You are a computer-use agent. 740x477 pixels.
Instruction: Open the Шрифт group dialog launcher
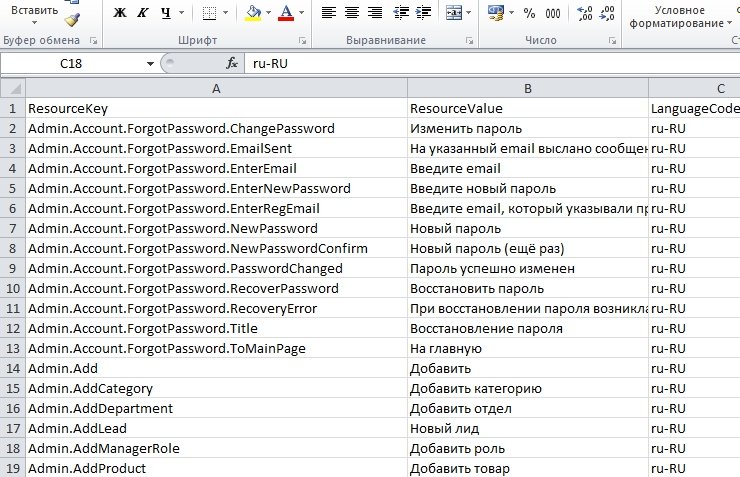(x=301, y=41)
